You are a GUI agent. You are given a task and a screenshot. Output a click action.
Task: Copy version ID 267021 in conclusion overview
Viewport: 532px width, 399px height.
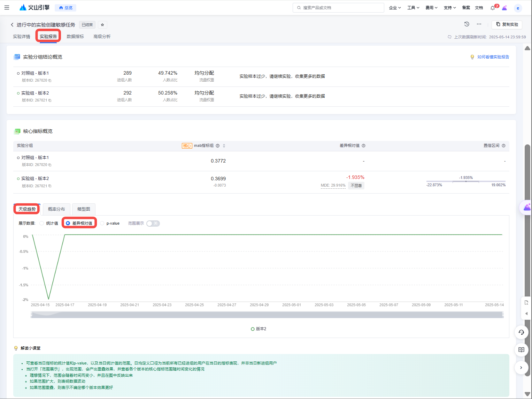pyautogui.click(x=50, y=100)
